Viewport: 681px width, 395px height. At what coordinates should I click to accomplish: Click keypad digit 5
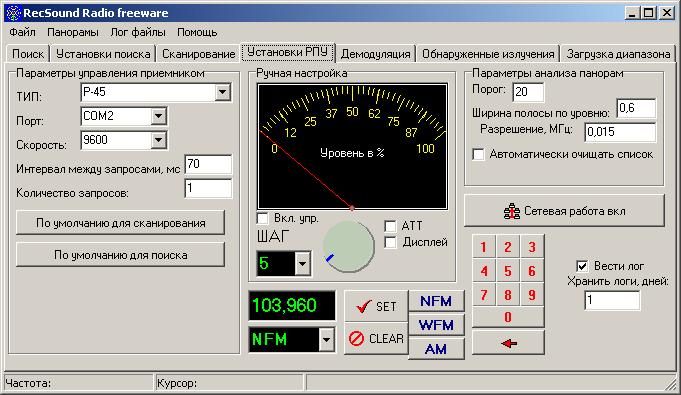pos(508,271)
